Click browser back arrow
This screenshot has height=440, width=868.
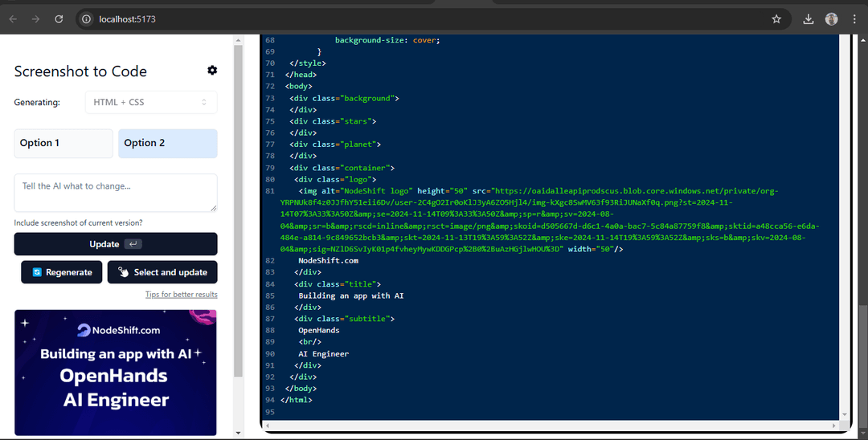(13, 18)
